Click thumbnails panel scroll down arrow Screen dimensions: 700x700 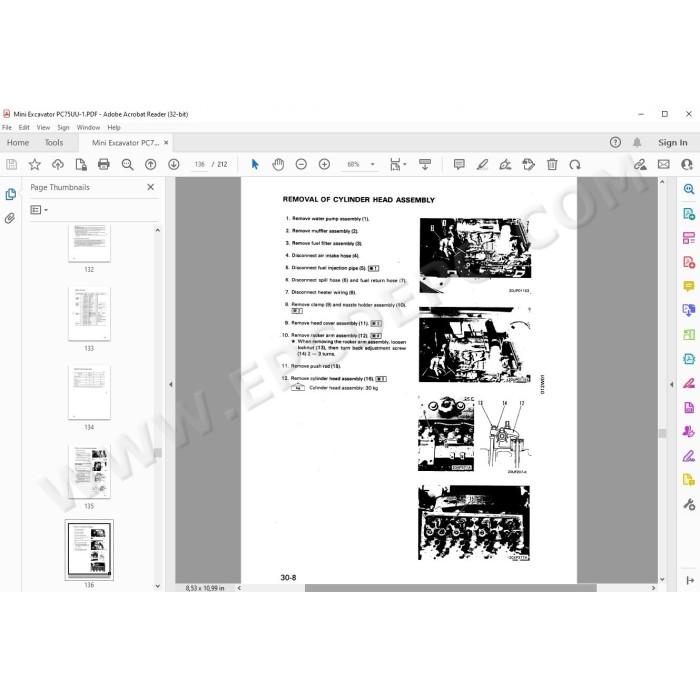coord(158,586)
